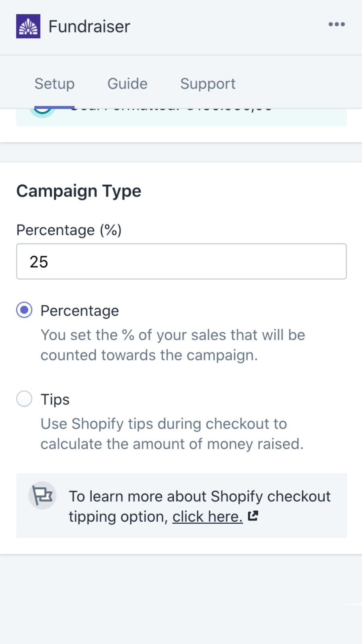Click the Fundraiser app title text

(x=89, y=27)
